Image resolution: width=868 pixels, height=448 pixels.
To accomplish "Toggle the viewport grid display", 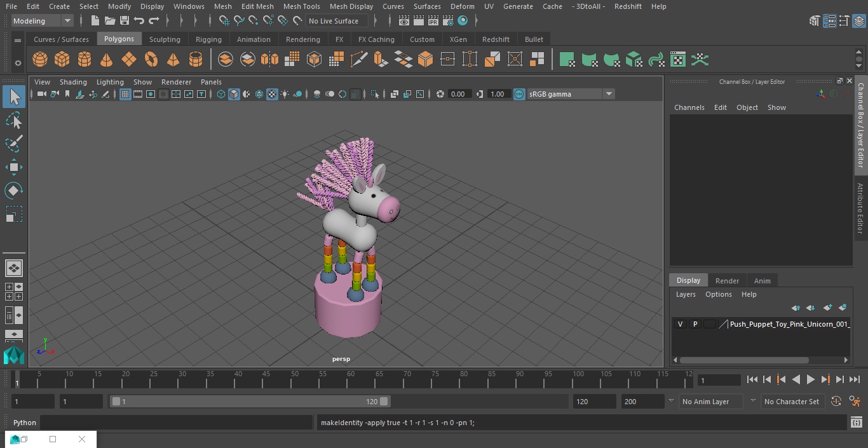I will pos(125,94).
